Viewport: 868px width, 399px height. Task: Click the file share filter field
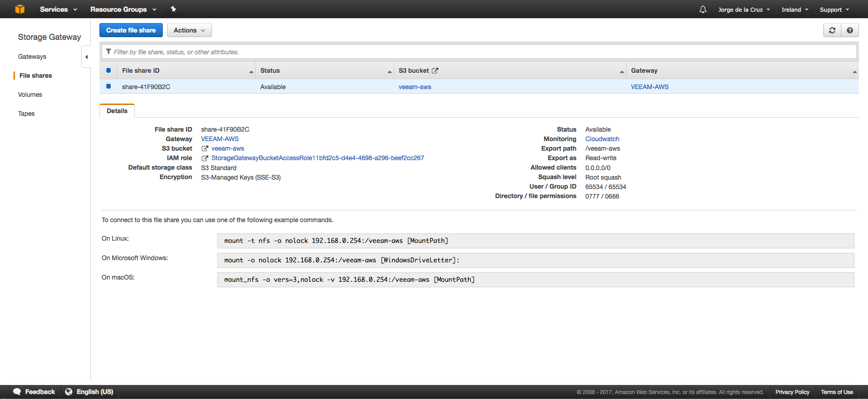[479, 52]
